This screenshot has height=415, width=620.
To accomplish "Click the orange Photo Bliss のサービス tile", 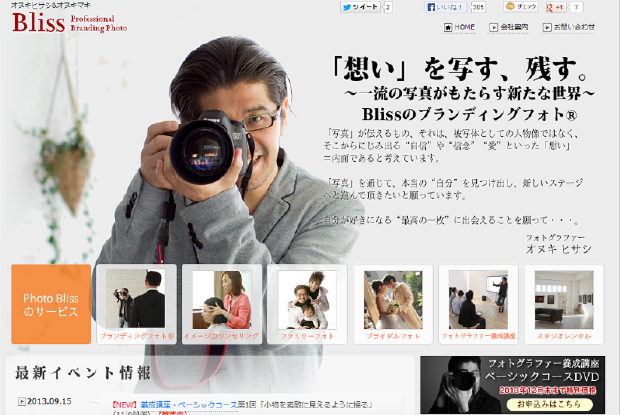I will click(x=51, y=304).
